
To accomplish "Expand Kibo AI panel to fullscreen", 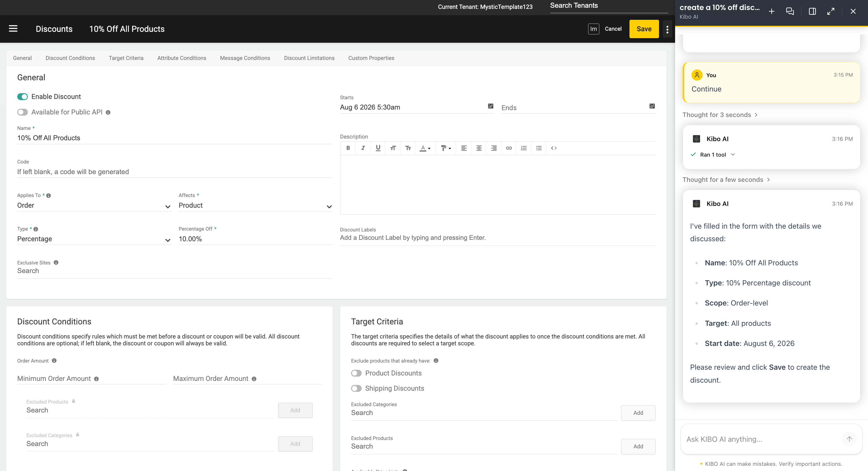I will tap(831, 11).
